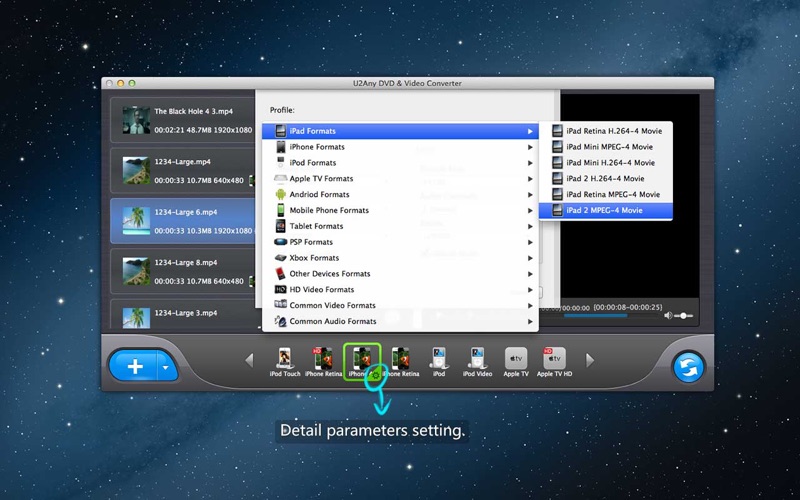Expand the Common Video Formats submenu
The width and height of the screenshot is (800, 500).
coord(400,305)
